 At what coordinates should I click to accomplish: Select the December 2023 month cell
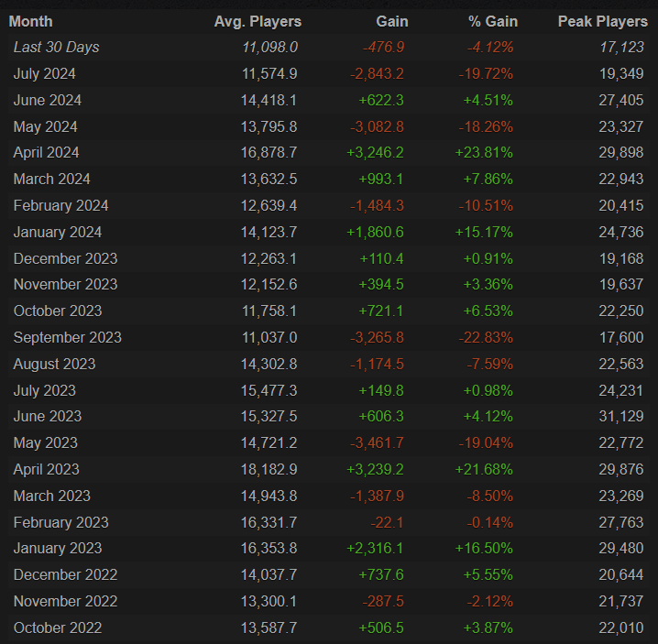(x=65, y=258)
